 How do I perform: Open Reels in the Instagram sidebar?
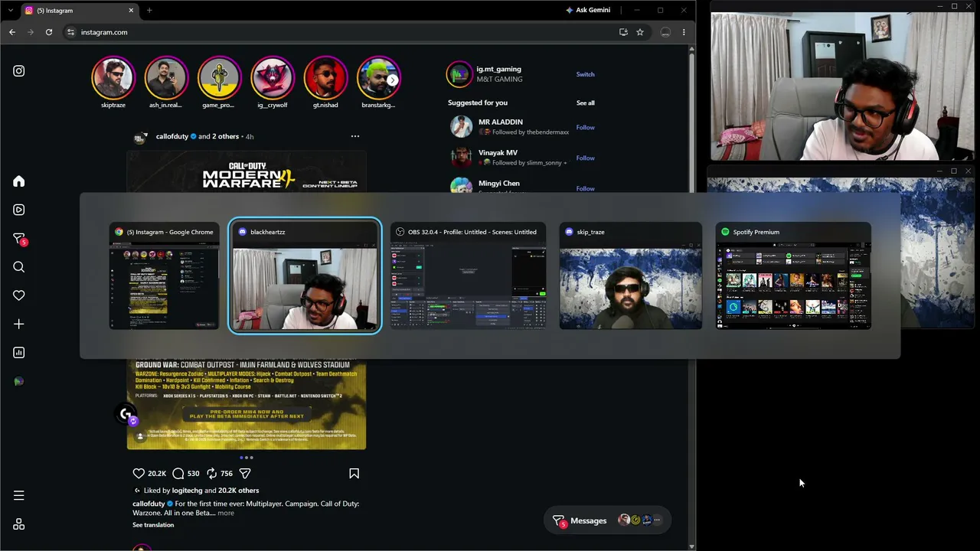[19, 210]
